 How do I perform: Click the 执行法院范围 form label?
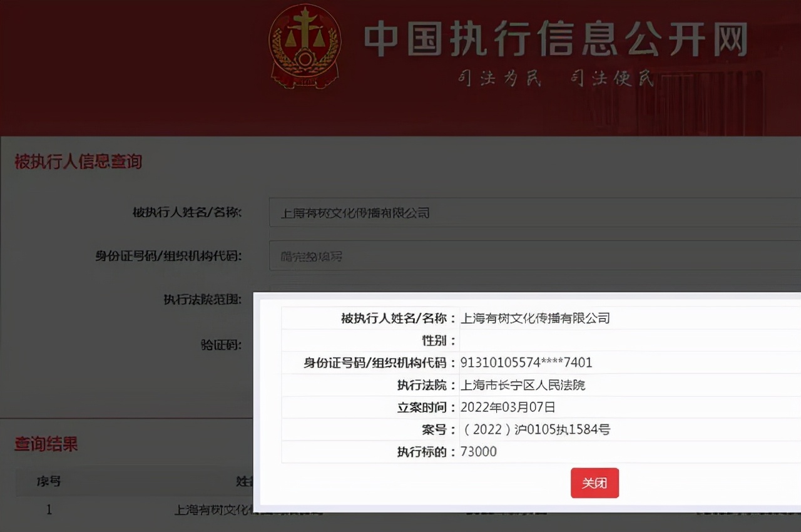coord(203,300)
